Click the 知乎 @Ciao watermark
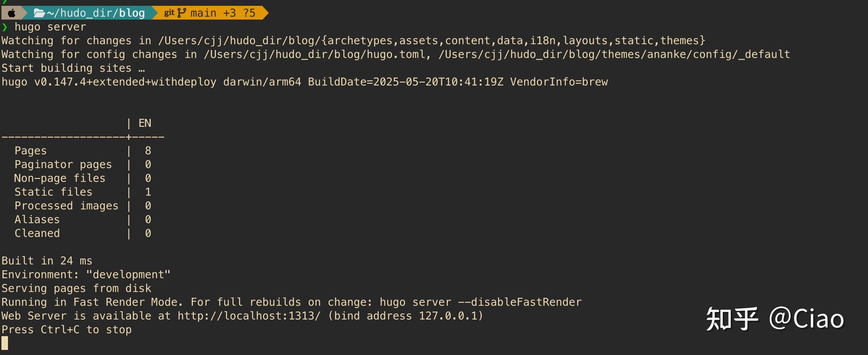 [x=775, y=319]
